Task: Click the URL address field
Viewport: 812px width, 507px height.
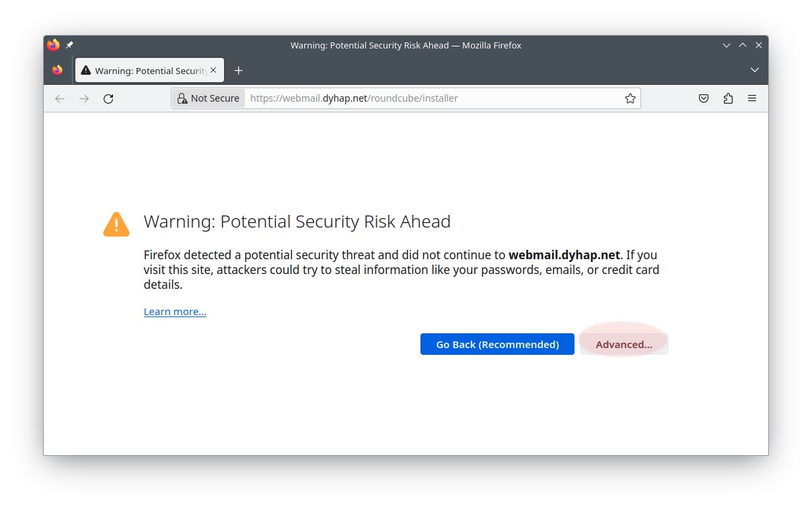Action: (x=431, y=98)
